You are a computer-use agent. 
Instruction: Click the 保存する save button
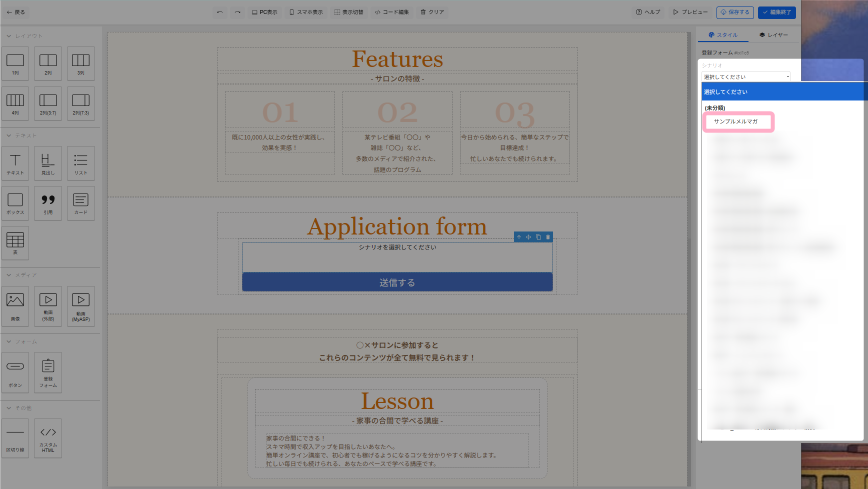734,12
